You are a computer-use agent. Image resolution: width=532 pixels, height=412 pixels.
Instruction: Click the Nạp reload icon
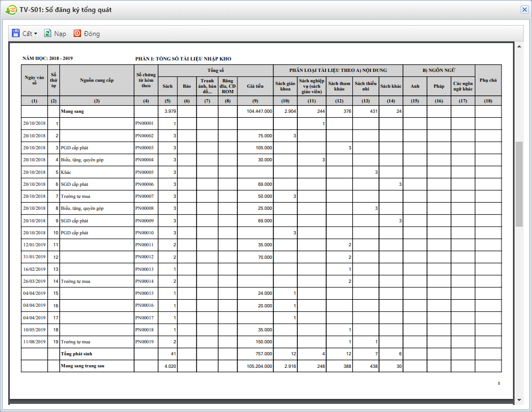(x=48, y=33)
